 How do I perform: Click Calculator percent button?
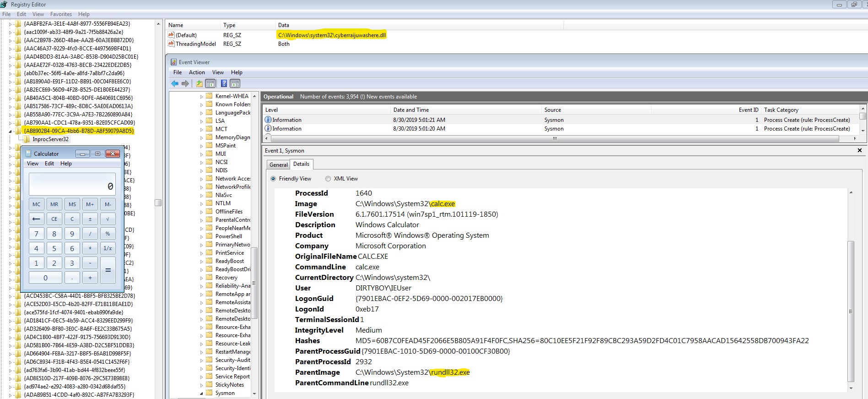[x=108, y=234]
